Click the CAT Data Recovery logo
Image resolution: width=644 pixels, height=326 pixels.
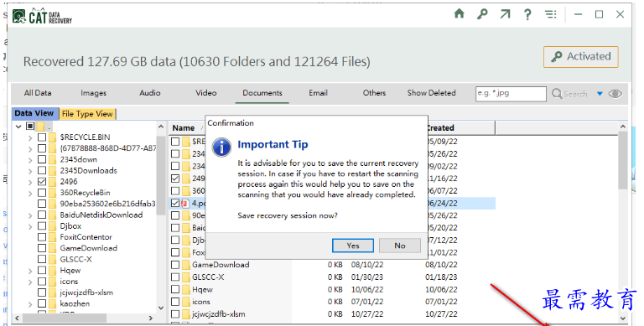click(x=42, y=17)
